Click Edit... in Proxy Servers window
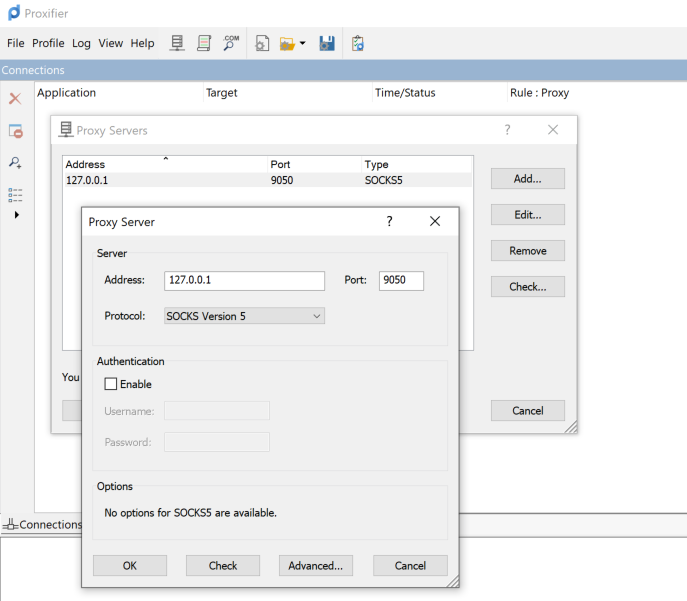 (528, 215)
